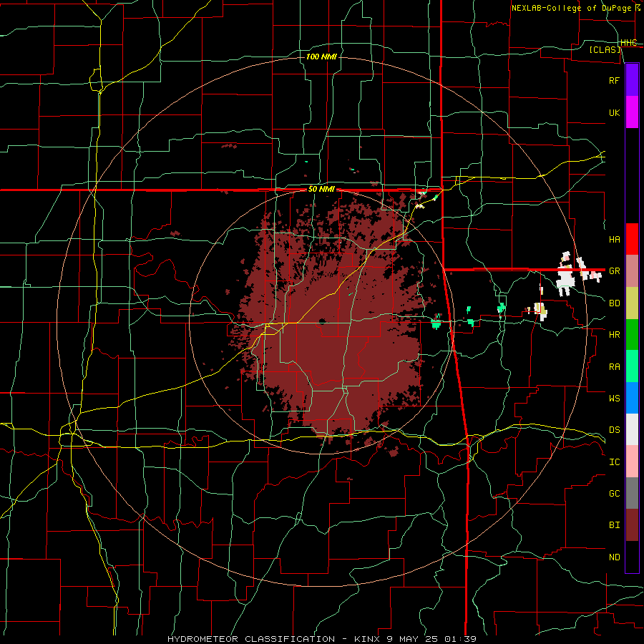Select the GR pinkish legend swatch
644x644 pixels.
click(x=632, y=271)
